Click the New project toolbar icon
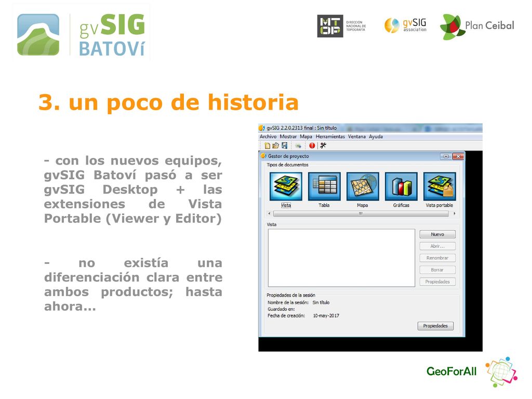The height and width of the screenshot is (399, 532). pos(268,145)
